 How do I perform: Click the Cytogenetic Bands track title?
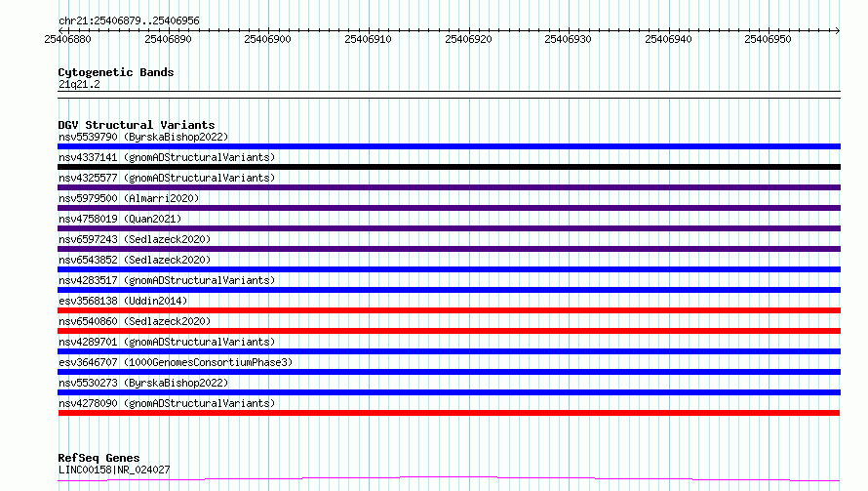(x=116, y=72)
